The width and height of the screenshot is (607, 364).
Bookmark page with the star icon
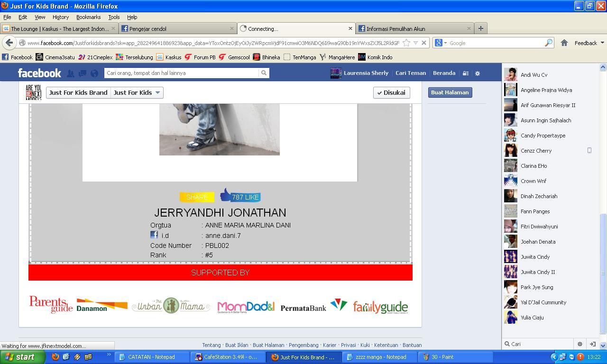point(406,43)
